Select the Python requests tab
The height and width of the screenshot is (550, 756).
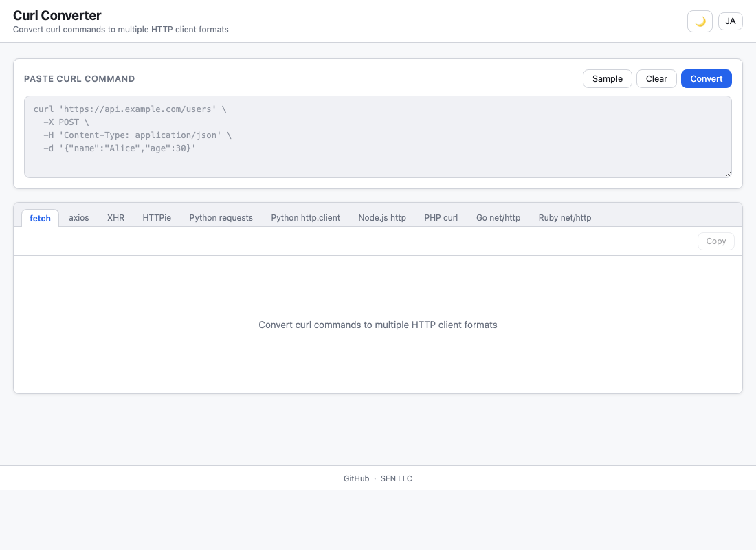click(x=221, y=217)
